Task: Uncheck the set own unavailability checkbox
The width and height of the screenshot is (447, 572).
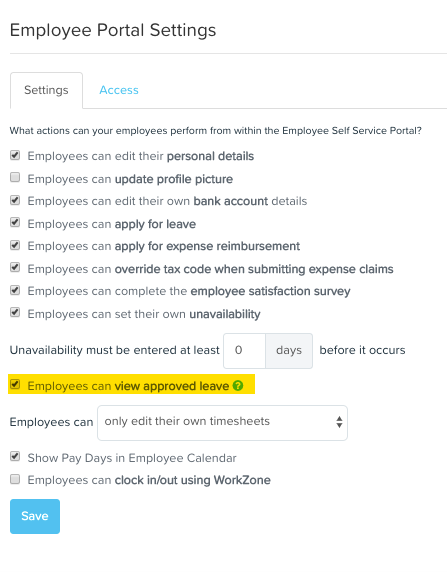Action: tap(15, 313)
